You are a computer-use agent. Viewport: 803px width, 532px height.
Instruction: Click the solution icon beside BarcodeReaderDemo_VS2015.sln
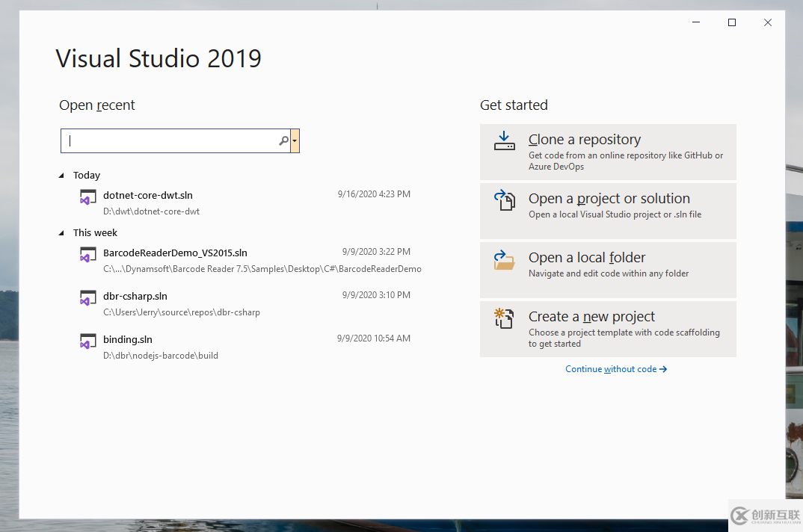[88, 255]
